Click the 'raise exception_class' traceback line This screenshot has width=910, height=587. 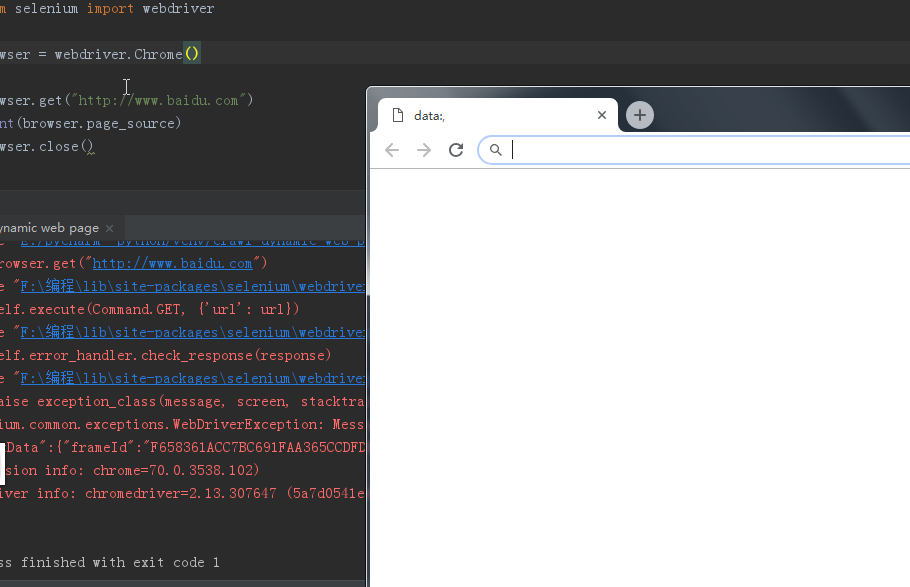[x=182, y=401]
